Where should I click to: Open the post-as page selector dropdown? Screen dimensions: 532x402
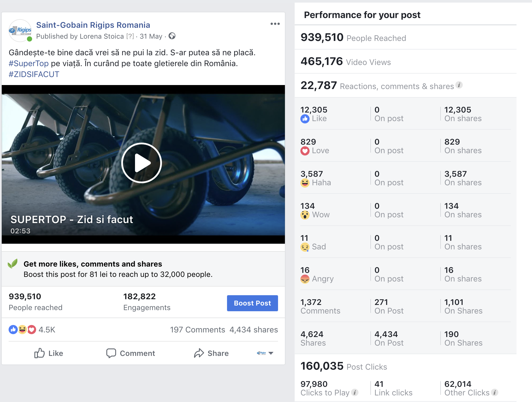coord(265,353)
